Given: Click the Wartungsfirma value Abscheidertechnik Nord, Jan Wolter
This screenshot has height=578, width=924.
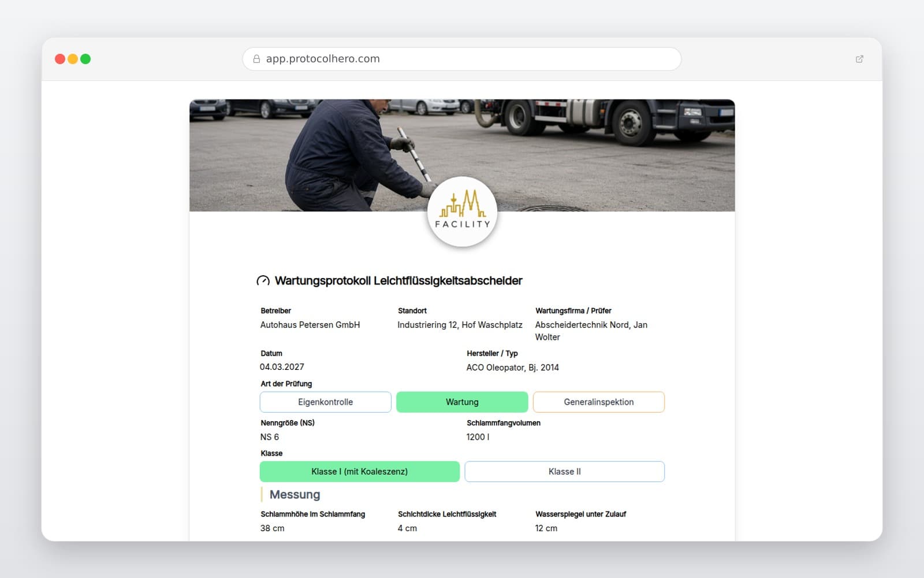Looking at the screenshot, I should [591, 331].
